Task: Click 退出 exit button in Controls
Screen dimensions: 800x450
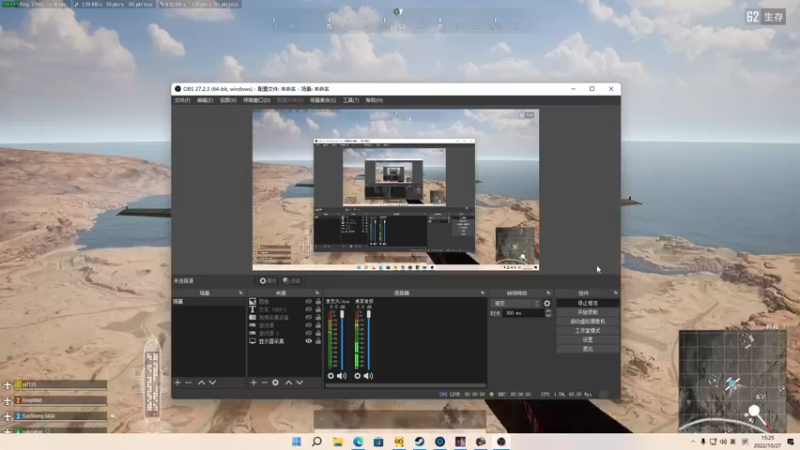Action: click(588, 348)
